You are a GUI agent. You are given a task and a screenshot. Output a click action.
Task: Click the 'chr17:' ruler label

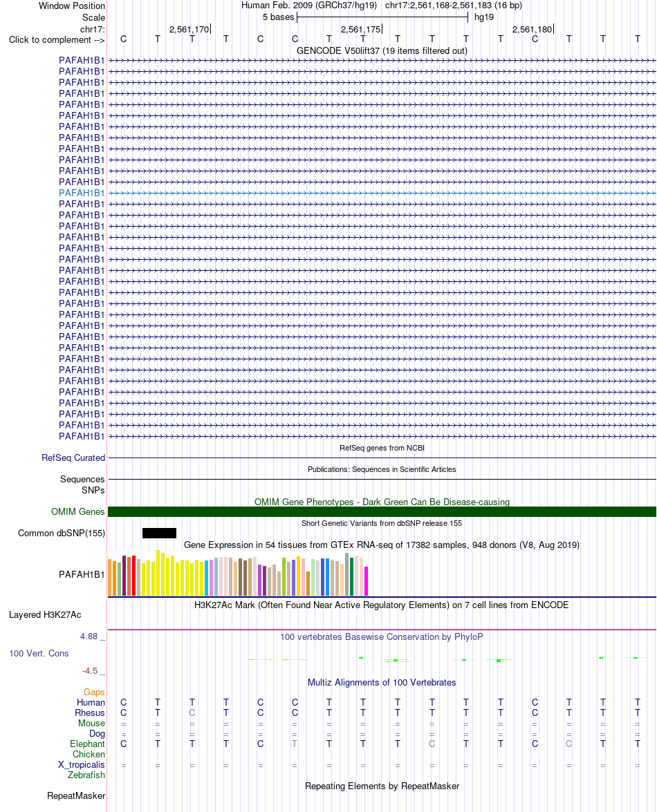click(92, 30)
